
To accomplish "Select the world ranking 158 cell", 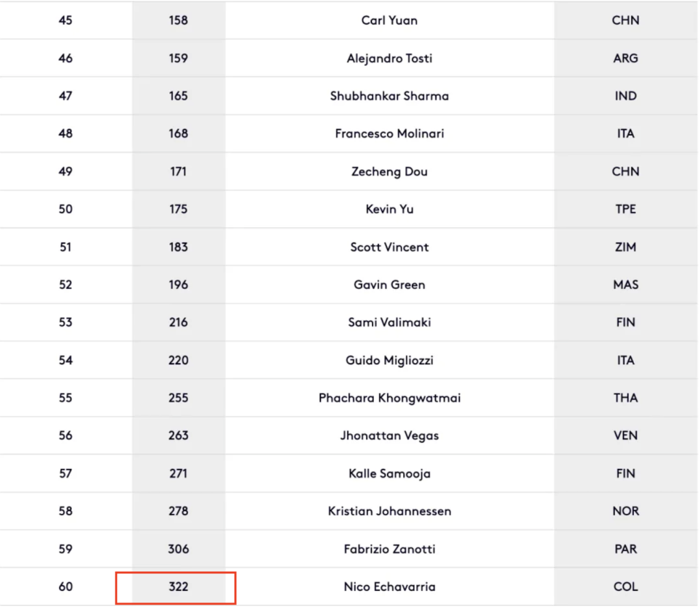I will click(x=178, y=21).
